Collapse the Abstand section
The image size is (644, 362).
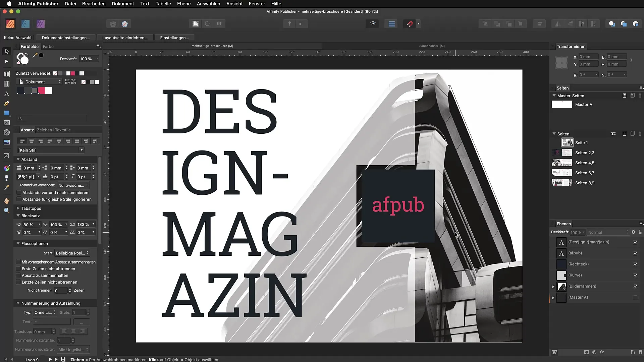(x=18, y=159)
